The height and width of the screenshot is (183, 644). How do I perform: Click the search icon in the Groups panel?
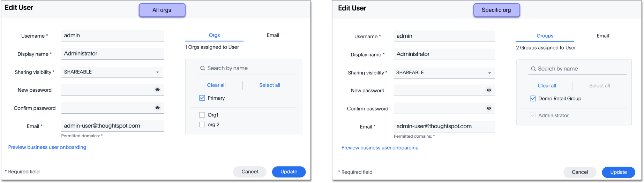tap(533, 69)
